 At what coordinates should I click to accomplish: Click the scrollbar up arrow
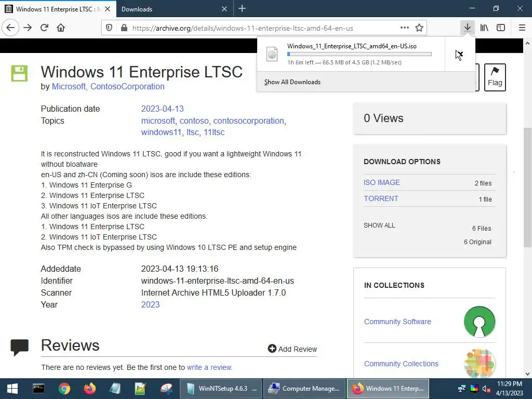coord(527,43)
